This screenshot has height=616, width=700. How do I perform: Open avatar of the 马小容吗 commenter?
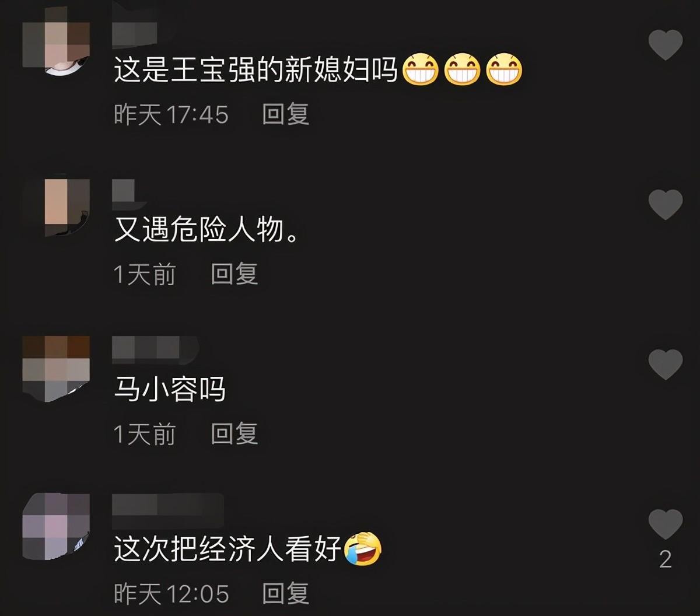tap(56, 369)
